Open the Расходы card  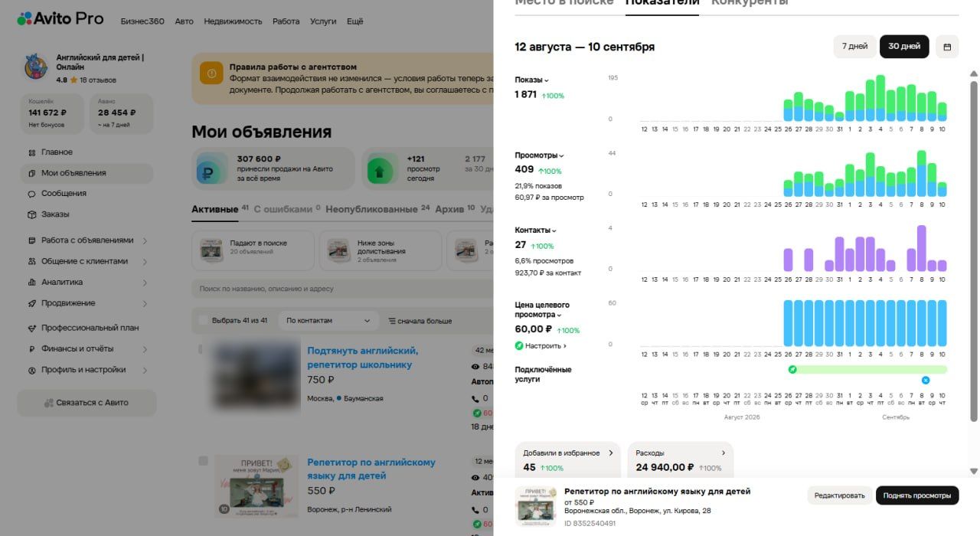680,460
